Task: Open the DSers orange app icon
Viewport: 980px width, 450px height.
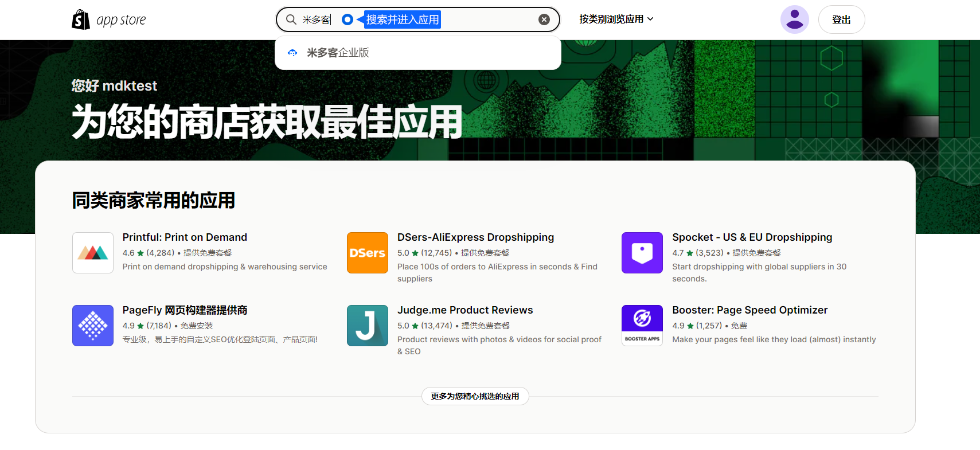Action: click(x=368, y=253)
